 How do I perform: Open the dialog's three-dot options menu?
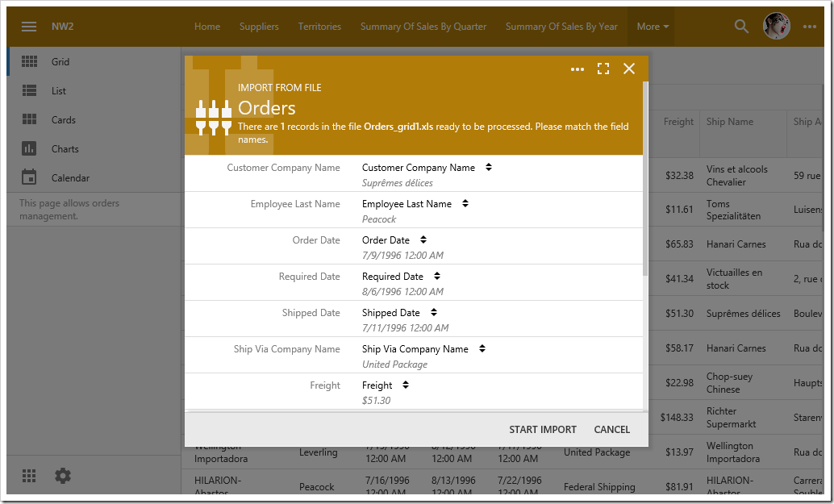577,69
